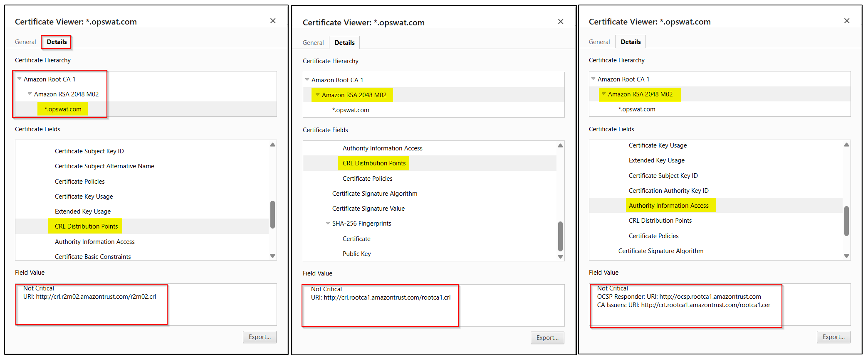The image size is (868, 359).
Task: Select Certificate Policies in left viewer
Action: pyautogui.click(x=80, y=182)
